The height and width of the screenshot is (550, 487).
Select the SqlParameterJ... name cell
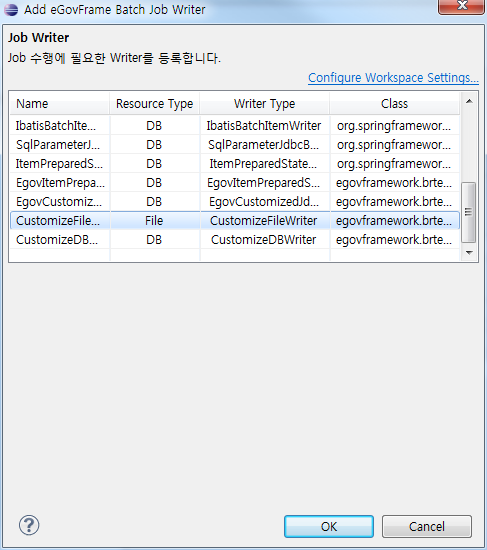tap(60, 145)
